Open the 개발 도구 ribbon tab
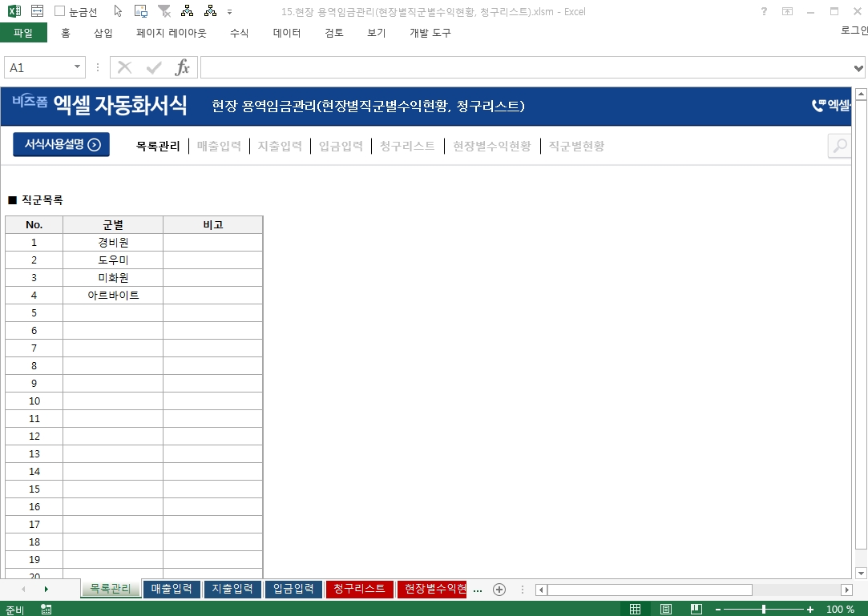 430,33
